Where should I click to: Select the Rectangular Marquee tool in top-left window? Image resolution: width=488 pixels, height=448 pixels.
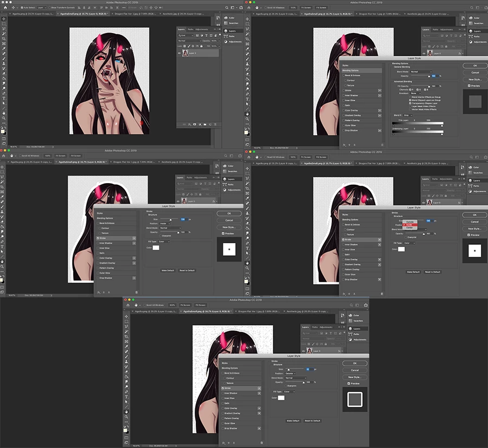point(4,24)
